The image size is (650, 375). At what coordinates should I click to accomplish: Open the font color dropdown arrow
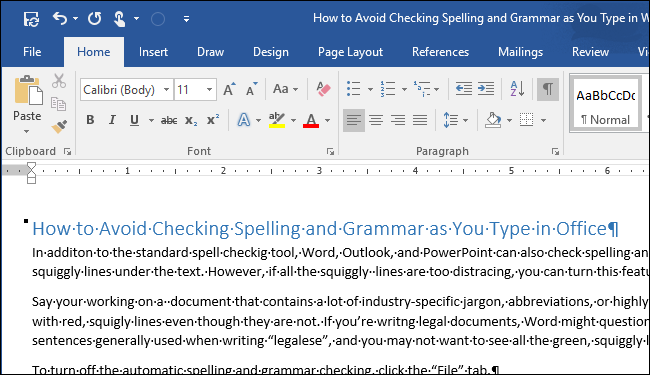click(x=327, y=121)
